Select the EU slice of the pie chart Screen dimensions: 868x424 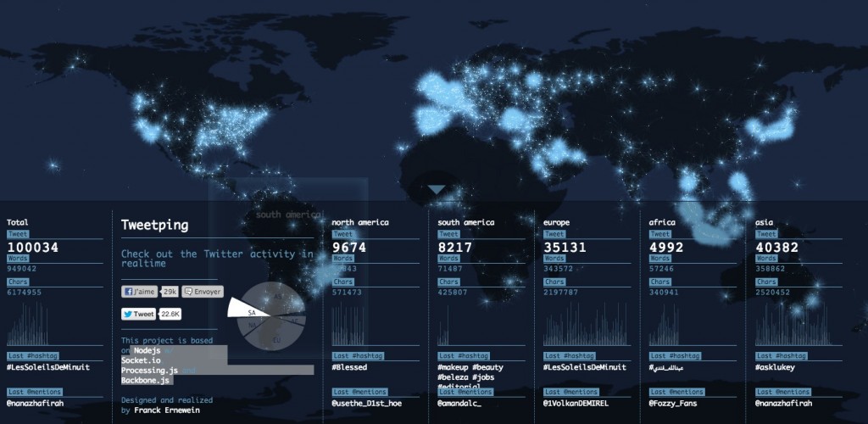point(276,338)
